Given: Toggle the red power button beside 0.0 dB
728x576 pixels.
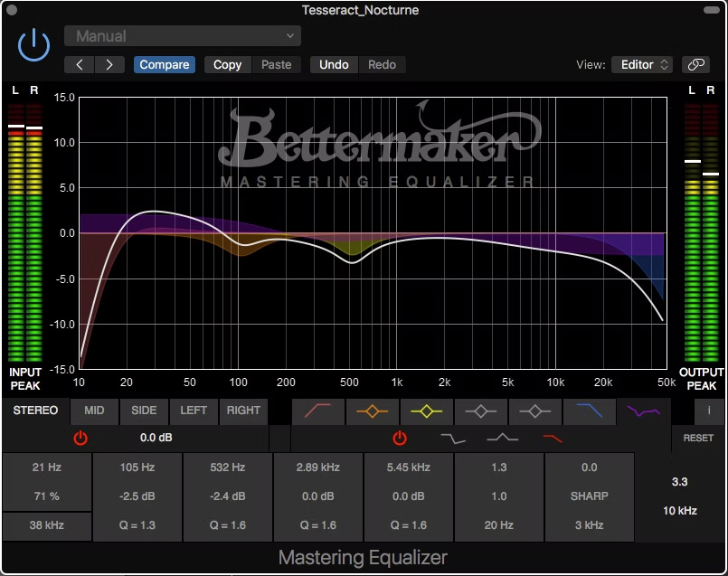Looking at the screenshot, I should (x=80, y=439).
